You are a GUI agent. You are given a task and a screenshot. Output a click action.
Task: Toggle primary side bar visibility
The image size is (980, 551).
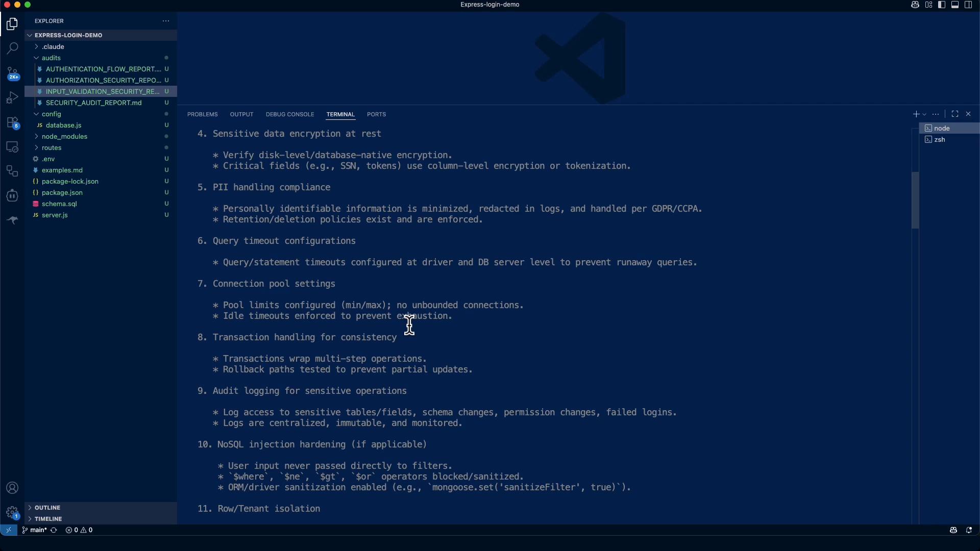tap(942, 5)
